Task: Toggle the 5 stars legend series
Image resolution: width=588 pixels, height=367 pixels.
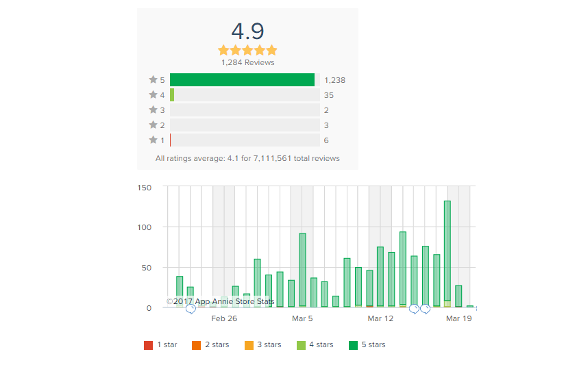Action: click(x=367, y=345)
